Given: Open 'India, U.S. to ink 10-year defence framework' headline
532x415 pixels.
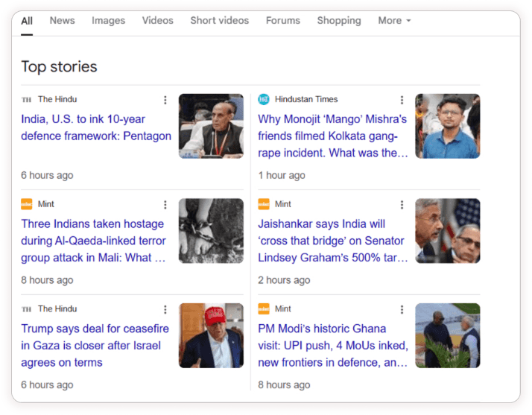Looking at the screenshot, I should [x=96, y=127].
